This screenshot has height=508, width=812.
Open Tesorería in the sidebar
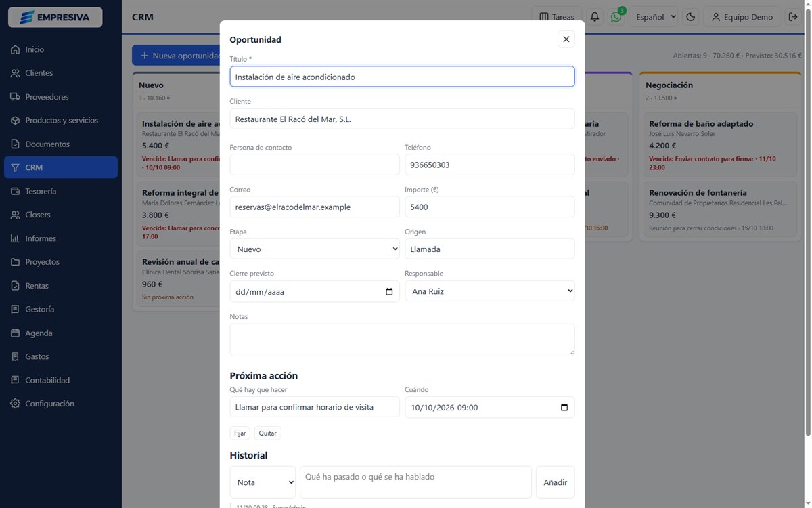[x=61, y=192]
